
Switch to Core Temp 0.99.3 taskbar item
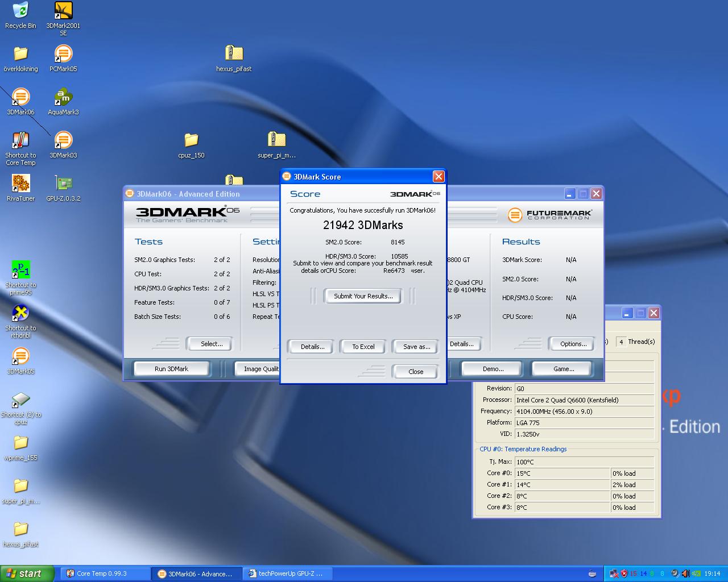tap(106, 574)
